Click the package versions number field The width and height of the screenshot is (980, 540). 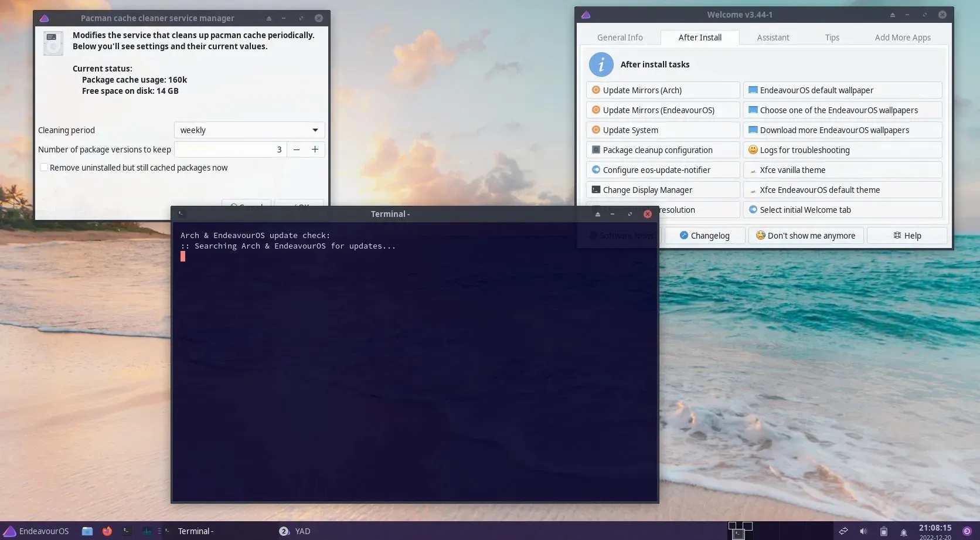tap(230, 150)
